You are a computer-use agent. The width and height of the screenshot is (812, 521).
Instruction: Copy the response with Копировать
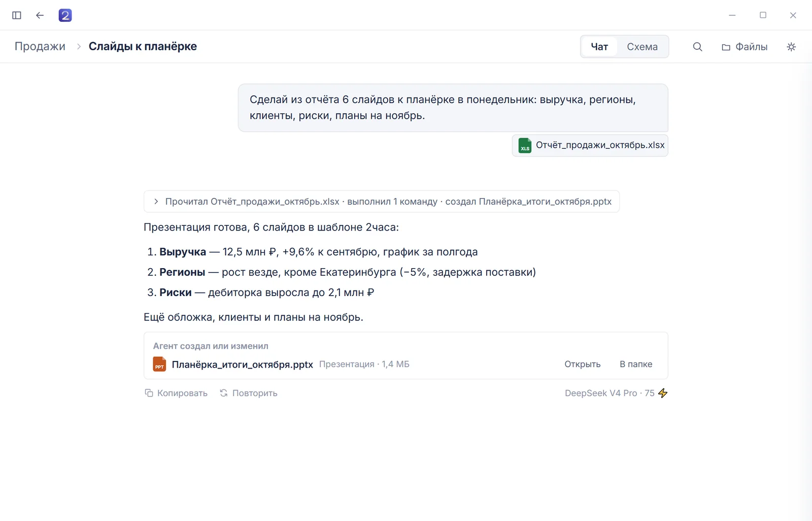pyautogui.click(x=176, y=393)
